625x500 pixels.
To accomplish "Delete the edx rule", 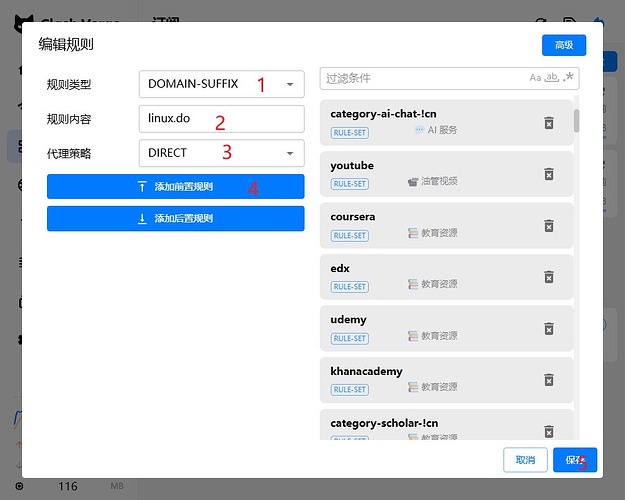I will [549, 277].
